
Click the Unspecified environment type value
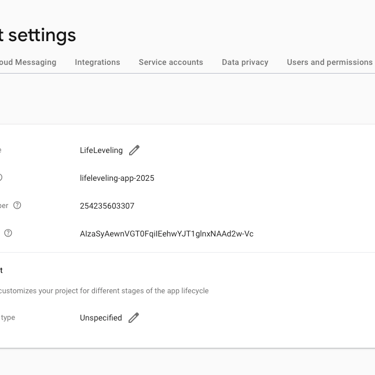(x=101, y=318)
